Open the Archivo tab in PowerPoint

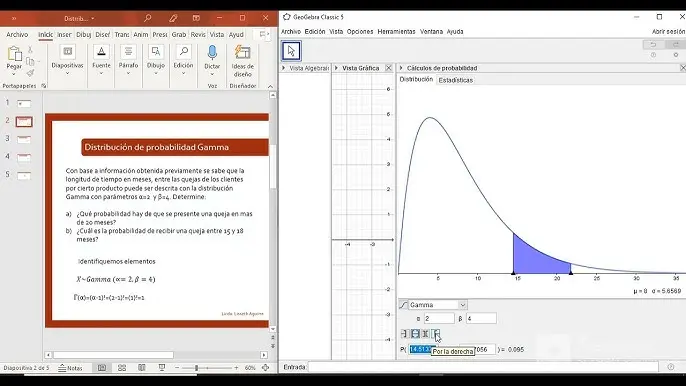point(17,35)
